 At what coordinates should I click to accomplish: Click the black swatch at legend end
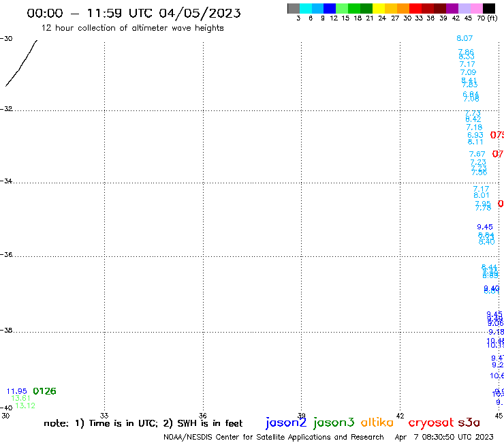click(489, 8)
